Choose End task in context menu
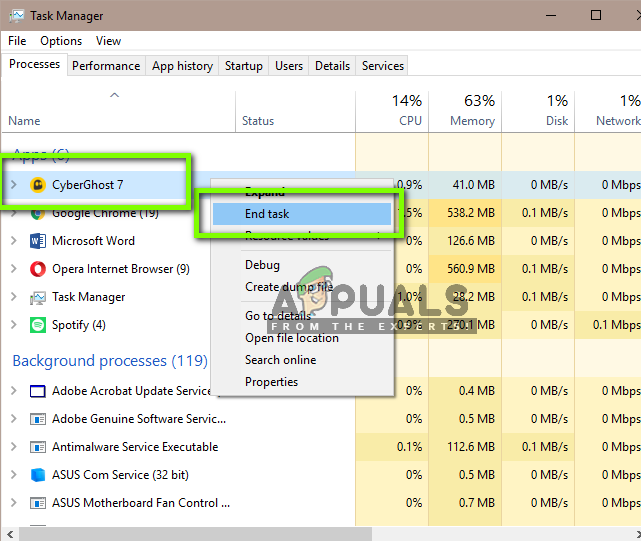 click(302, 214)
